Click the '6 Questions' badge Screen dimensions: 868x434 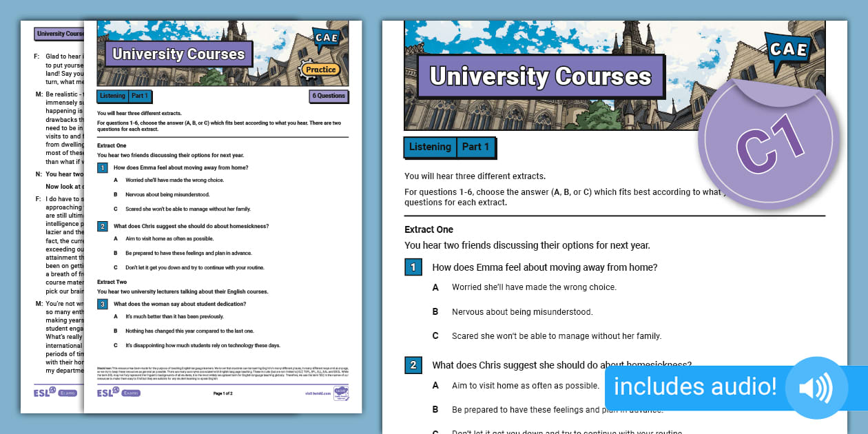329,96
